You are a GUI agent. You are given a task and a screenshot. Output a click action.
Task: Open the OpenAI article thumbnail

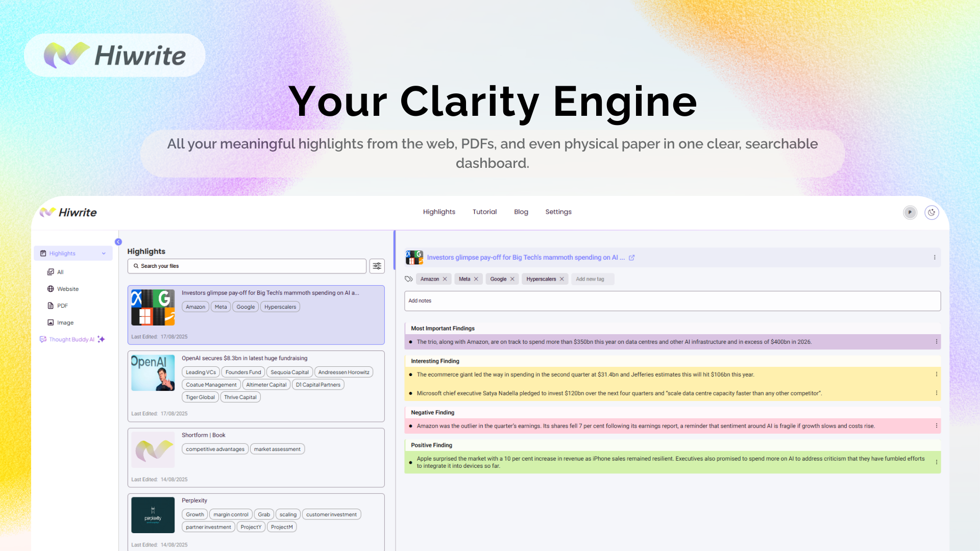coord(153,372)
